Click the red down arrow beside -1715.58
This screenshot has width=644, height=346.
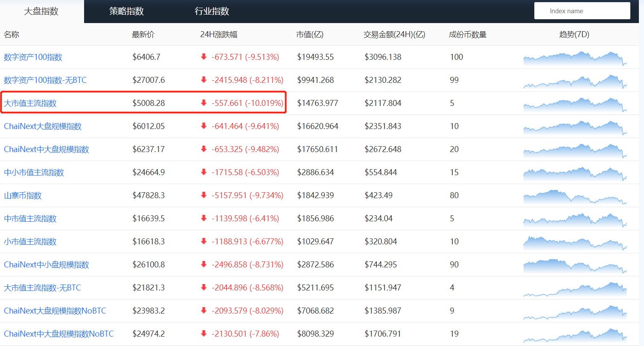[204, 172]
